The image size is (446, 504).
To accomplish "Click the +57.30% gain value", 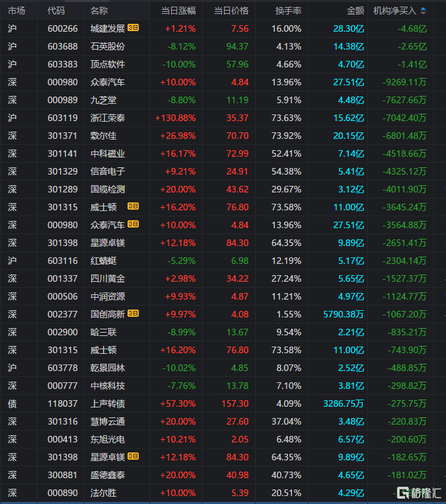I will 178,403.
